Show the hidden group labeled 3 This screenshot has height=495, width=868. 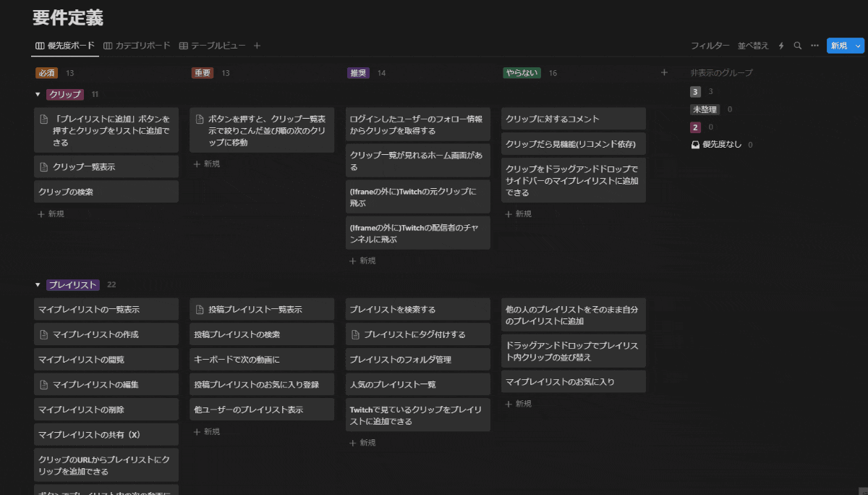[x=696, y=91]
